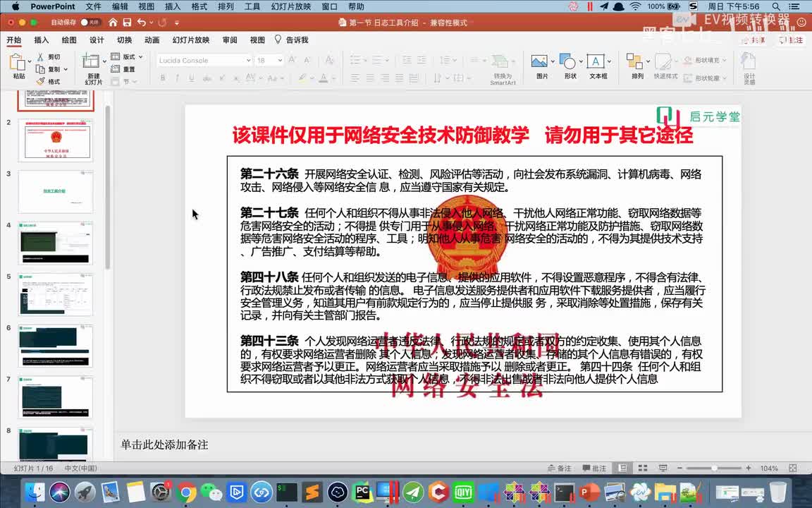
Task: Switch to Slide Sorter grid view icon
Action: pos(643,468)
